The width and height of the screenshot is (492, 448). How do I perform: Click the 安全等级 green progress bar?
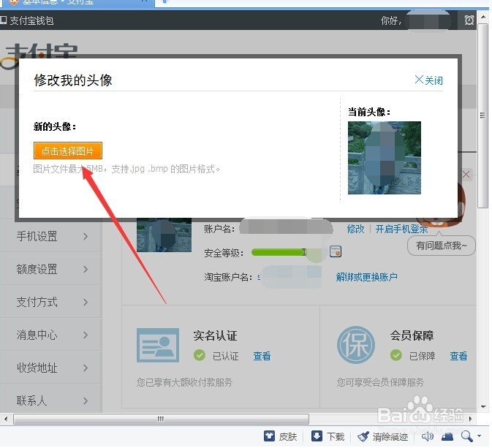click(279, 252)
